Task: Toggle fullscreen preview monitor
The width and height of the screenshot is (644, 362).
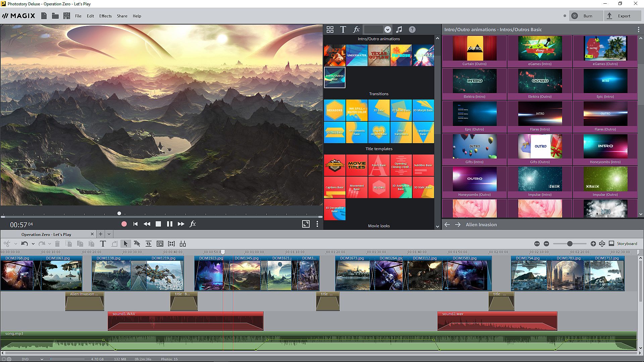Action: pos(306,224)
